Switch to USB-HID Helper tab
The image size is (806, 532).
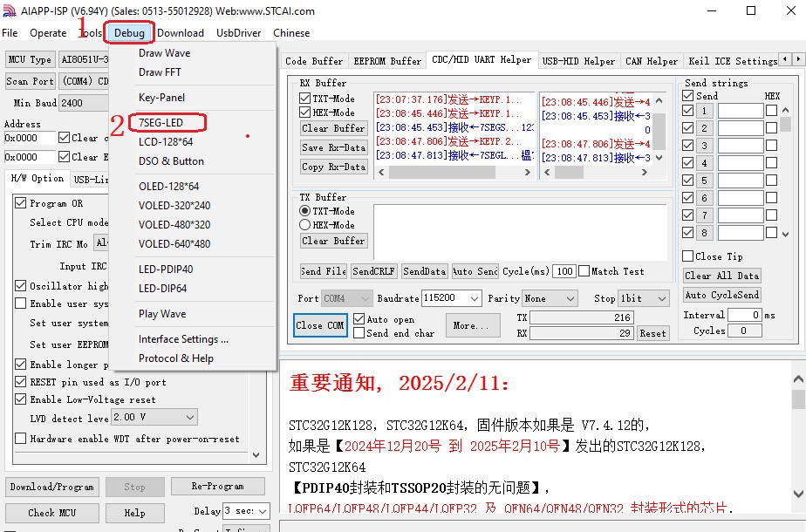click(x=578, y=61)
